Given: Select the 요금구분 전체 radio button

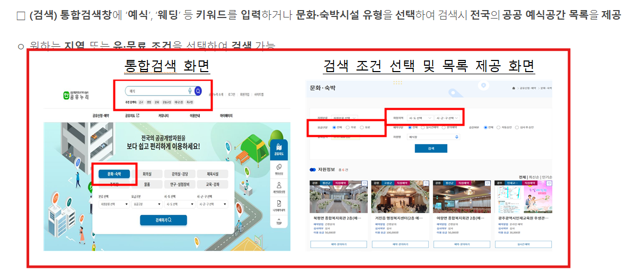Looking at the screenshot, I should 334,127.
